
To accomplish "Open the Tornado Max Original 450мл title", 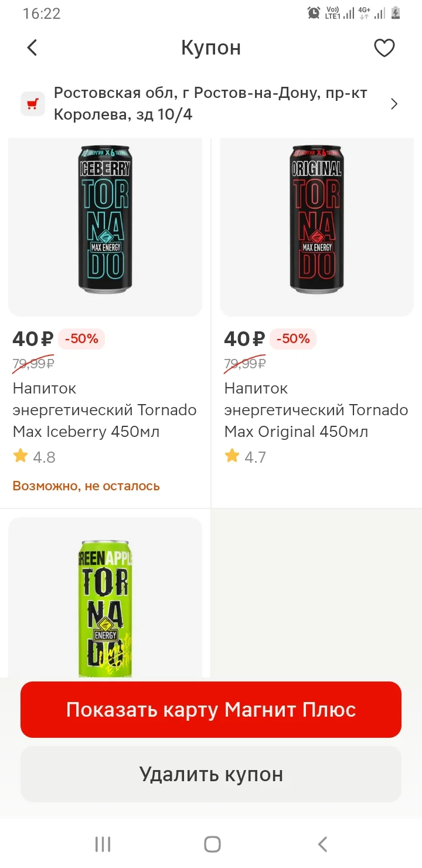I will coord(316,410).
